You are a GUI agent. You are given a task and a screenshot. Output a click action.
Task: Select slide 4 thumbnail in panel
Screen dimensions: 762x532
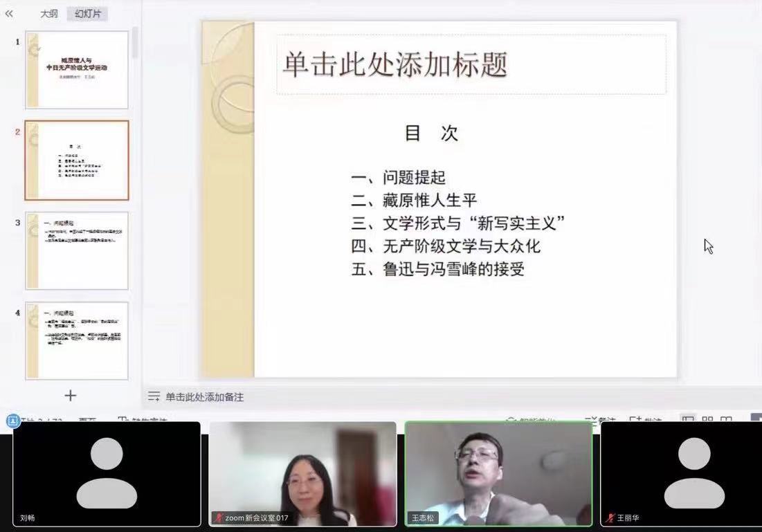[77, 340]
